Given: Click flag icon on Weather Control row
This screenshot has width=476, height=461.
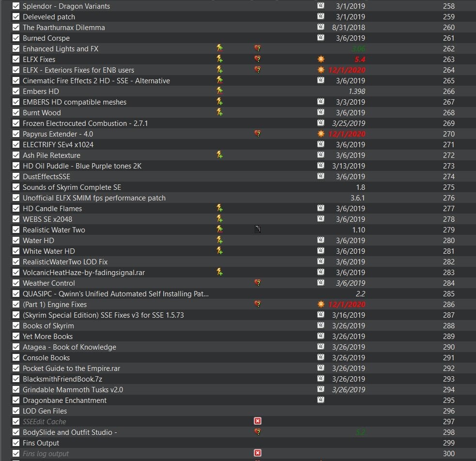Looking at the screenshot, I should click(x=258, y=283).
